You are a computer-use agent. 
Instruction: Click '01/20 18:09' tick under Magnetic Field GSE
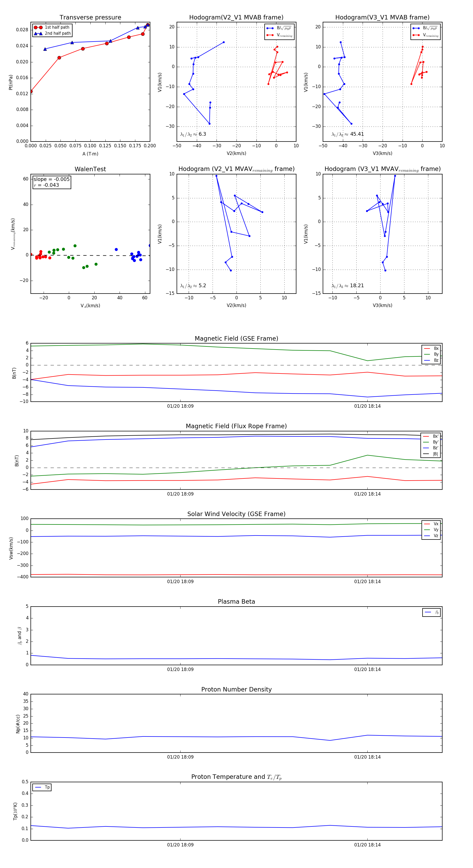181,406
